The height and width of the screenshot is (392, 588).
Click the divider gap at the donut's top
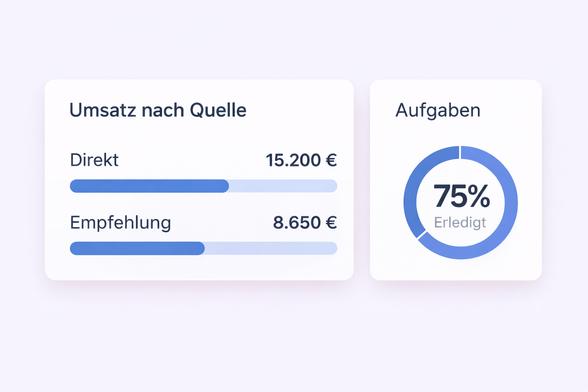[x=460, y=152]
